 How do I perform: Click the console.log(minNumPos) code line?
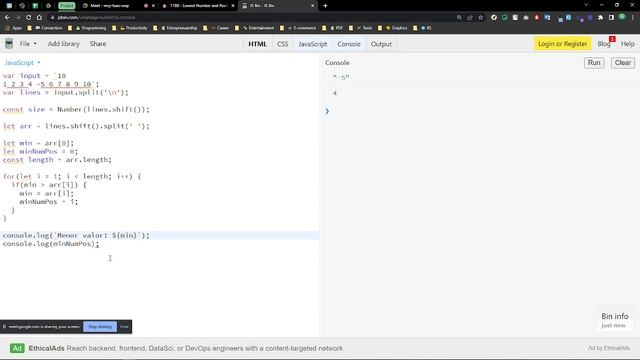point(51,244)
